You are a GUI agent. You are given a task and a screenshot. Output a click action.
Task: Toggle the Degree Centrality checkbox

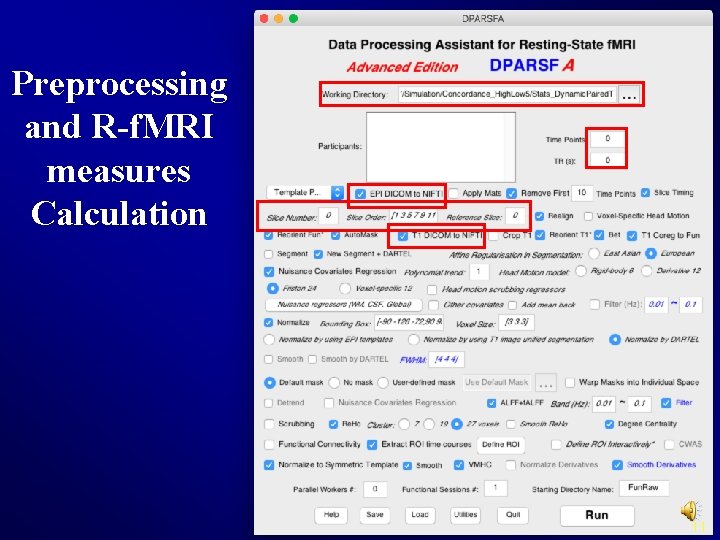609,424
